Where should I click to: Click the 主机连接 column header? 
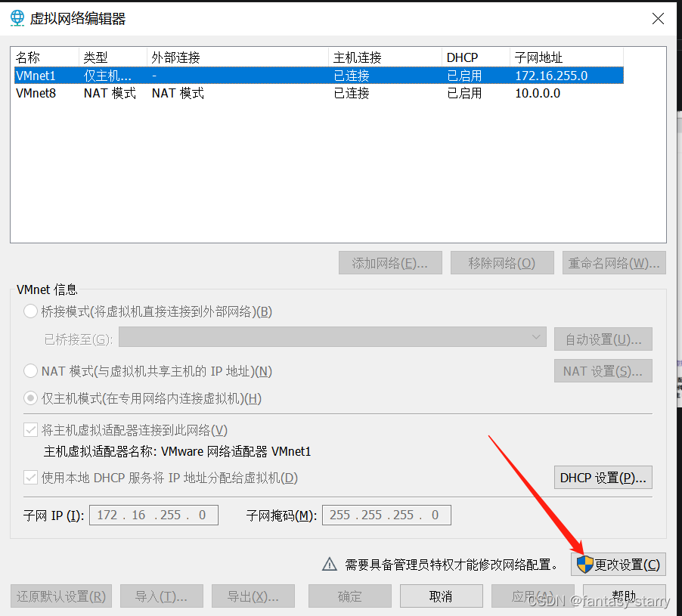pos(386,57)
